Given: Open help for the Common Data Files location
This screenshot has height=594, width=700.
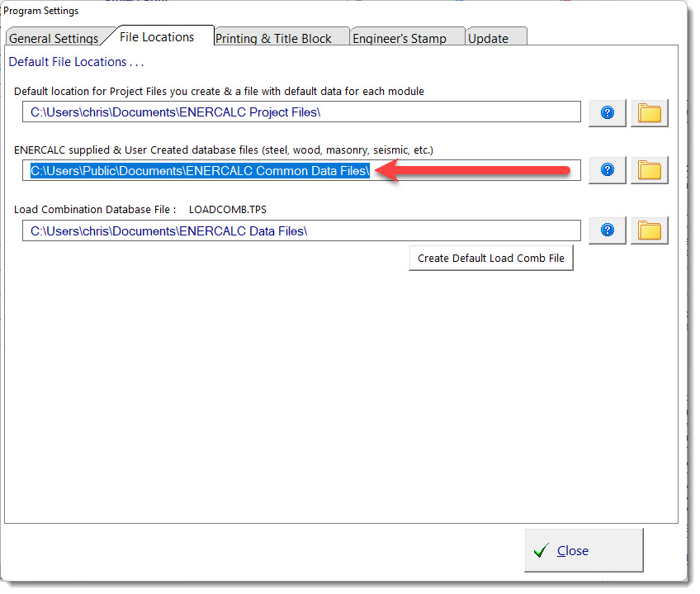Looking at the screenshot, I should pos(608,170).
